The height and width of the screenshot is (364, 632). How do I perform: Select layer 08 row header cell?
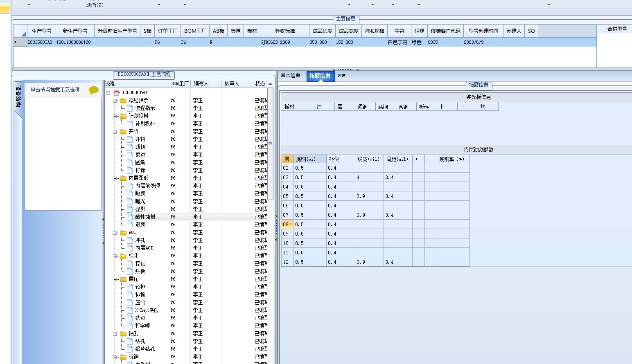click(287, 225)
